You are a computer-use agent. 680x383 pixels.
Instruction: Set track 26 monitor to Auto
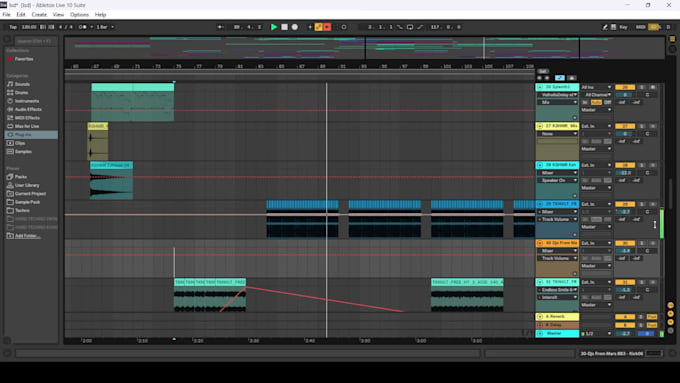[x=596, y=102]
